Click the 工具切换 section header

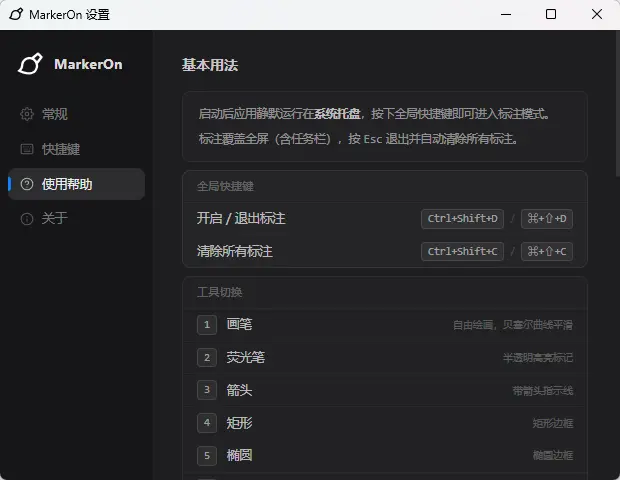[x=219, y=292]
